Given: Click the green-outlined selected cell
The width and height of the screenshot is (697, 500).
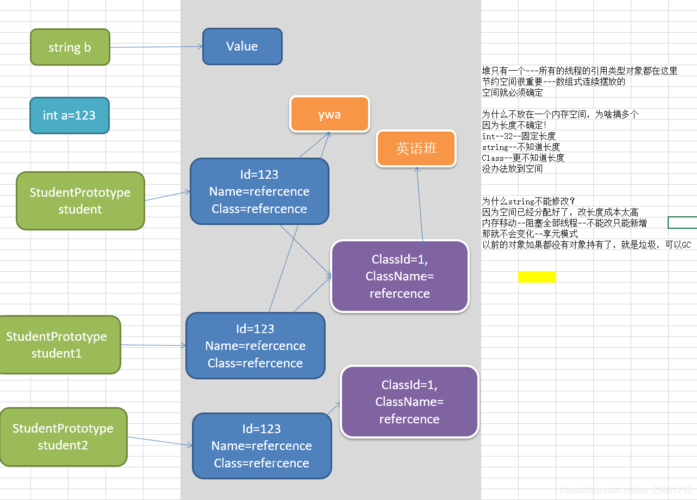Looking at the screenshot, I should click(x=682, y=223).
